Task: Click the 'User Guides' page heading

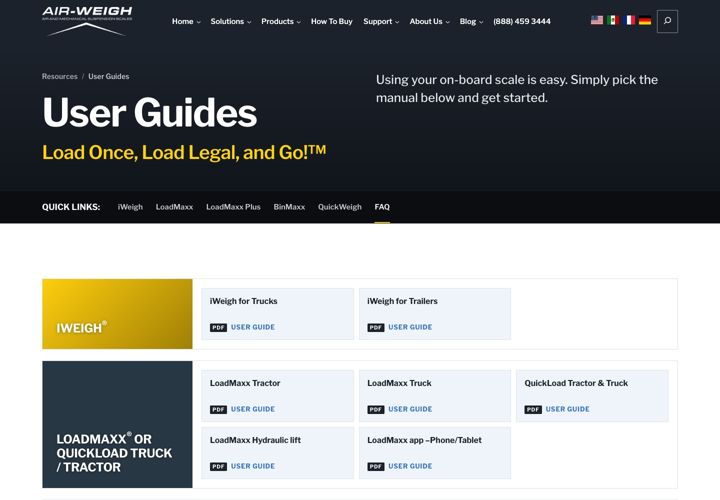Action: 150,113
